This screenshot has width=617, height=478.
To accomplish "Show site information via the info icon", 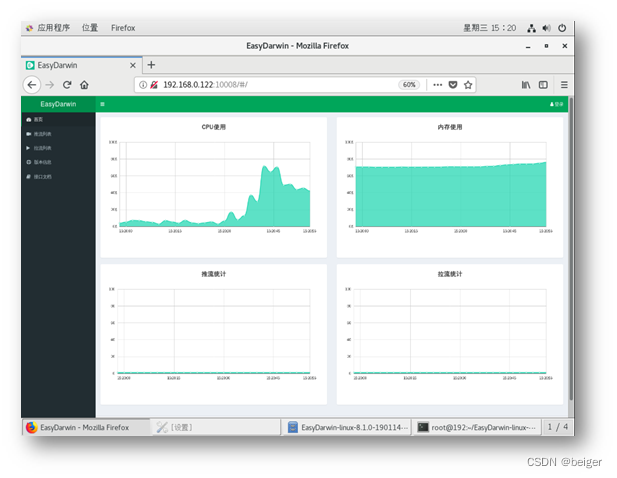I will tap(143, 85).
